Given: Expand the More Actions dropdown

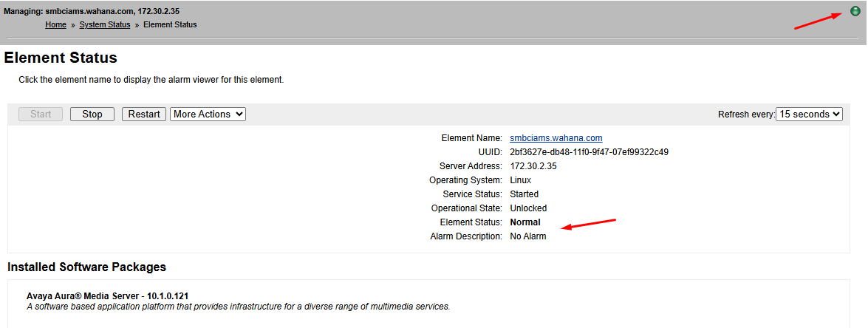Looking at the screenshot, I should click(208, 114).
